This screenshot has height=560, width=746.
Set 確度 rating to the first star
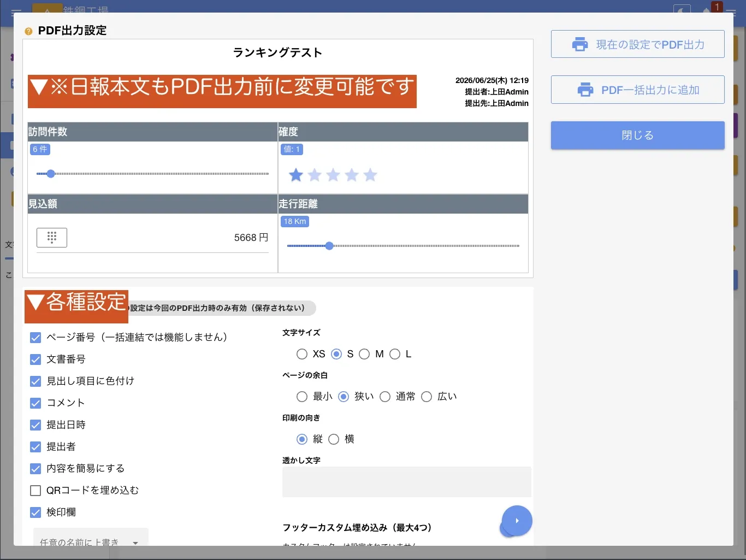[x=296, y=175]
